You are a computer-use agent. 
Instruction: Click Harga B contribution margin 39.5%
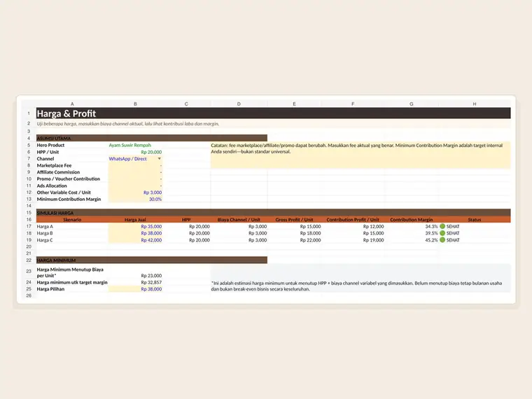432,233
